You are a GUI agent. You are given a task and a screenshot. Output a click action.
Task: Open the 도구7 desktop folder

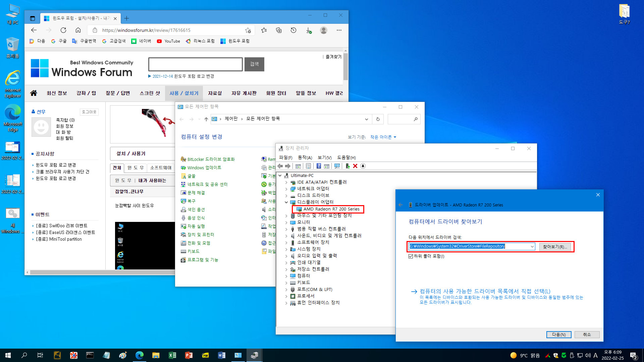coord(624,14)
